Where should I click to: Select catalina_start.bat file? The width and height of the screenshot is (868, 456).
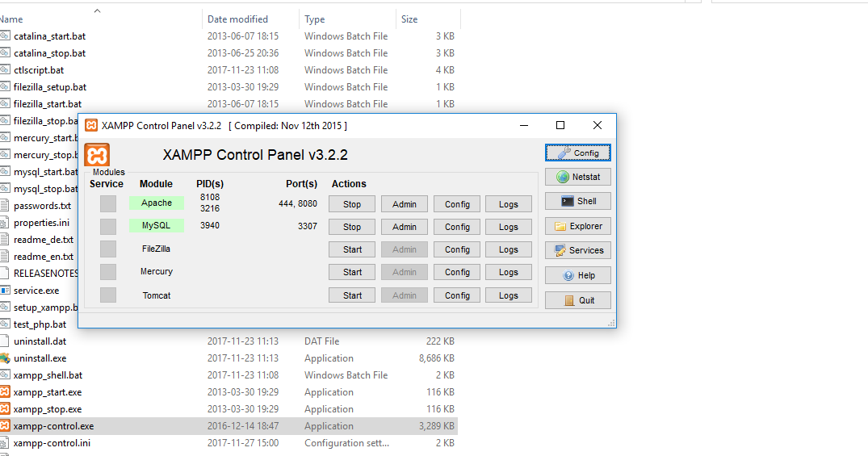point(50,36)
